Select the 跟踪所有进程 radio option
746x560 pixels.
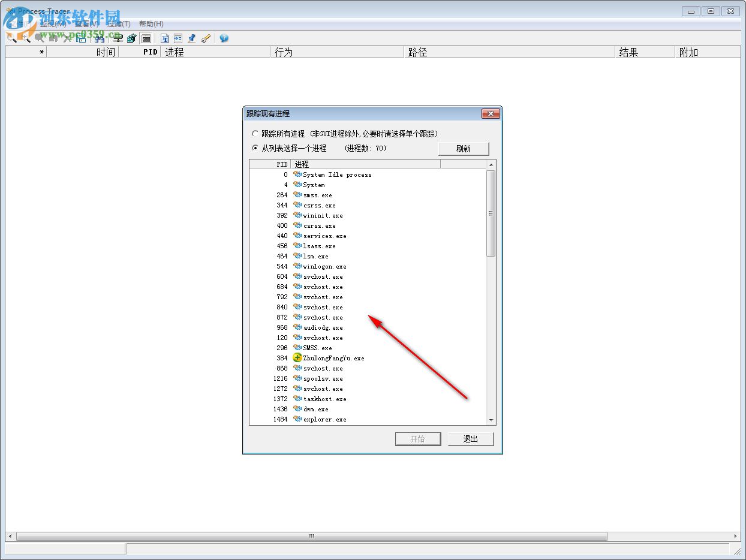click(x=255, y=133)
